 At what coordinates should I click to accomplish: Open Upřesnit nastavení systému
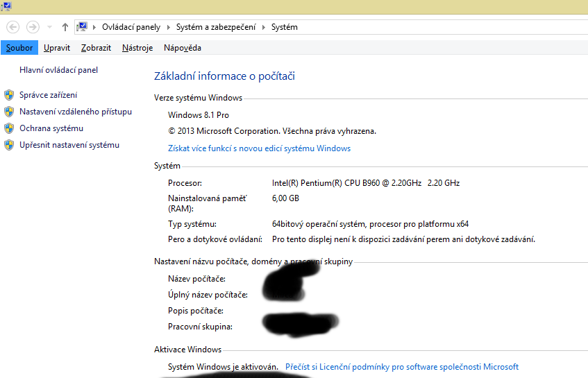point(69,145)
